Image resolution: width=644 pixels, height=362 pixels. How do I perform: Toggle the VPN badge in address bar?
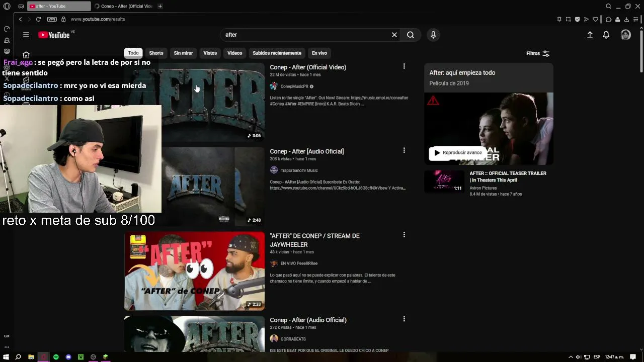pos(52,19)
